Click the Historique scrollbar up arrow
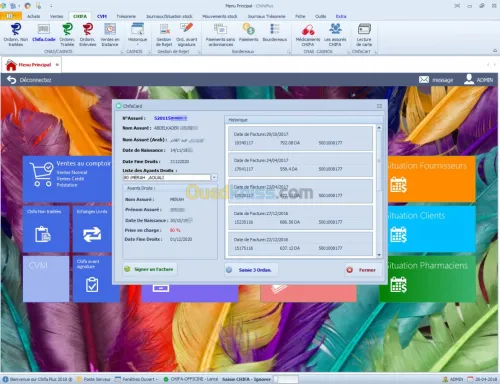This screenshot has width=500, height=384. pos(379,128)
